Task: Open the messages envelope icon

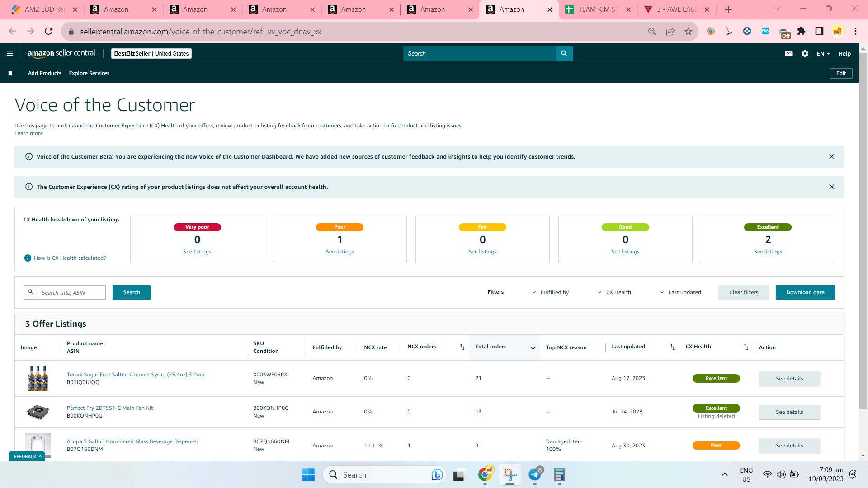Action: (788, 53)
